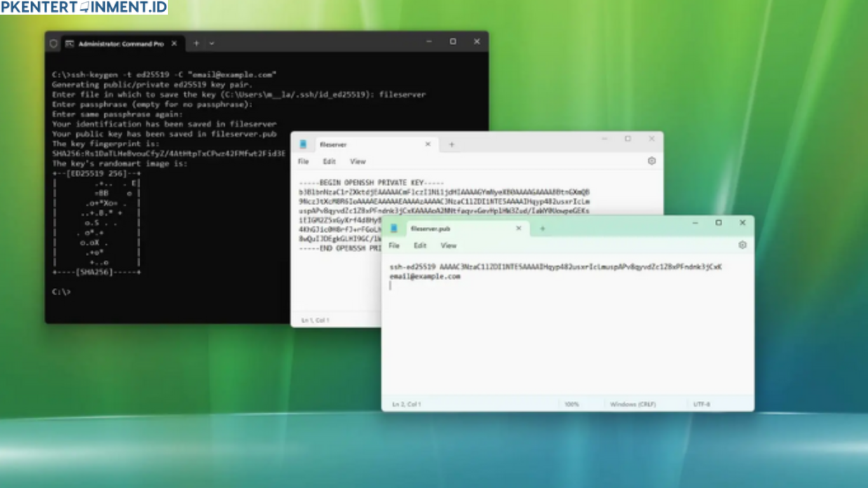This screenshot has width=868, height=488.
Task: Click the 100% zoom indicator in the status bar
Action: coord(571,403)
